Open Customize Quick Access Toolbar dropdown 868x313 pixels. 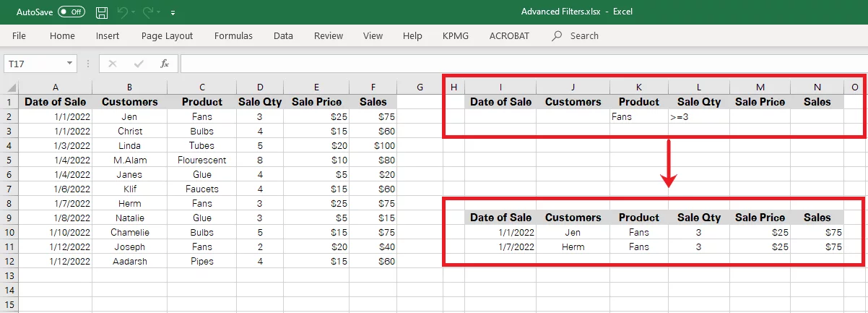(173, 13)
